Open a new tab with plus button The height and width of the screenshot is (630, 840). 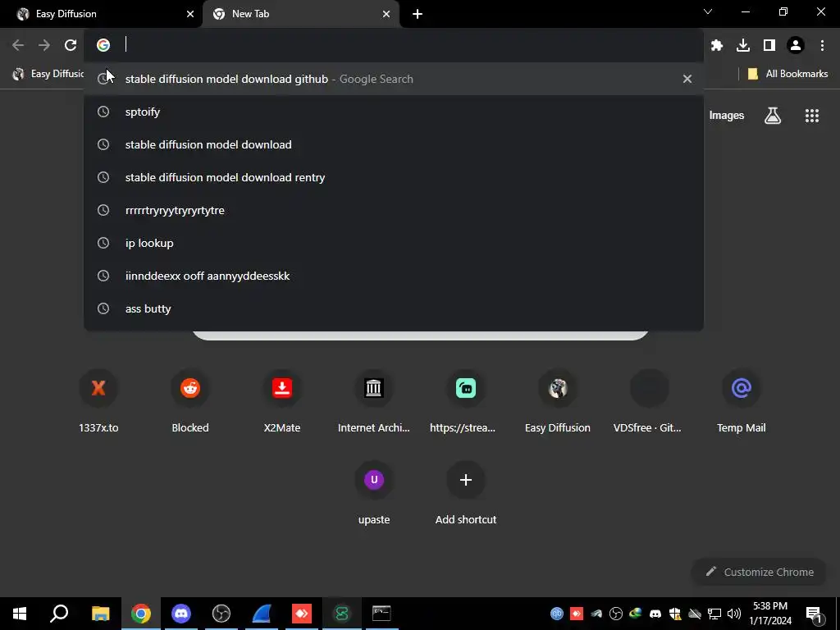(x=418, y=14)
